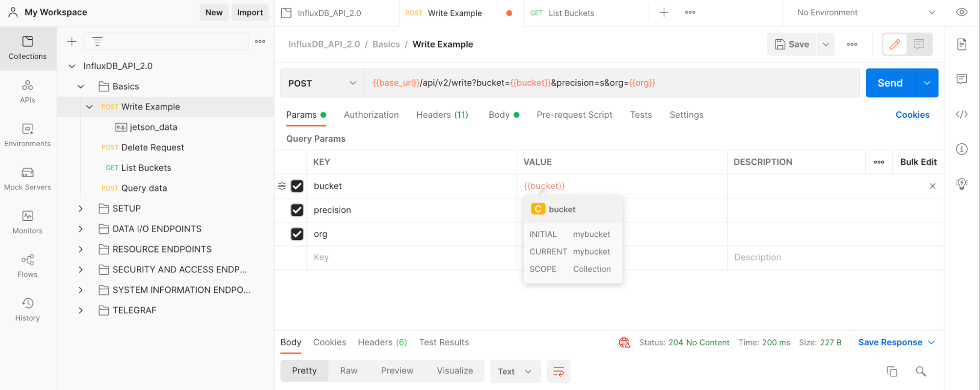Open the Comments pane in right sidebar
The image size is (980, 390).
(962, 79)
